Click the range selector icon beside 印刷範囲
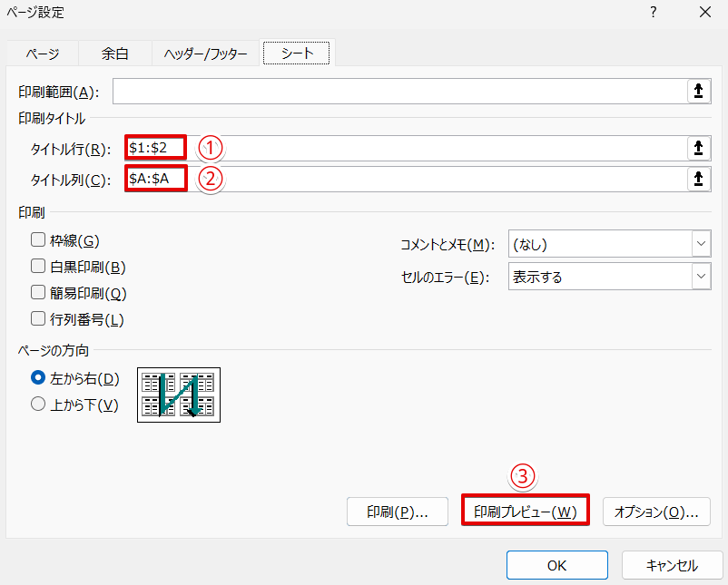This screenshot has width=728, height=585. coord(698,91)
